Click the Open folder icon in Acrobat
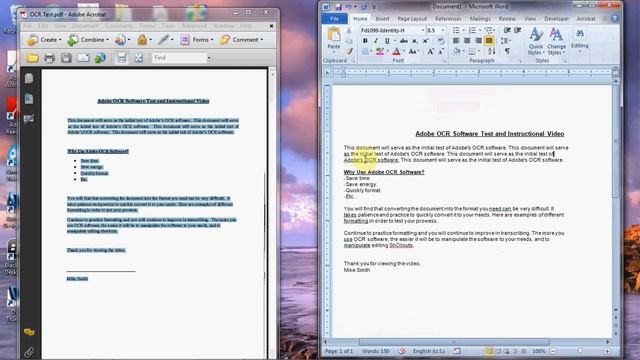 pos(33,58)
